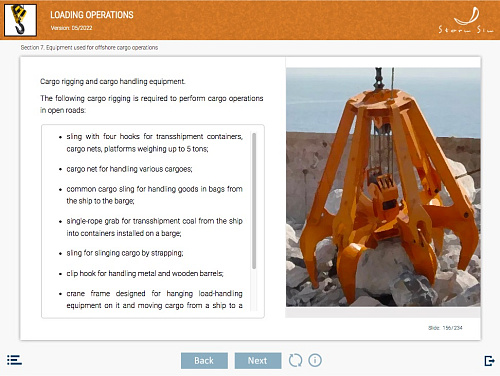Click 'Cargo rigging and cargo handling equipment' heading

(x=113, y=81)
